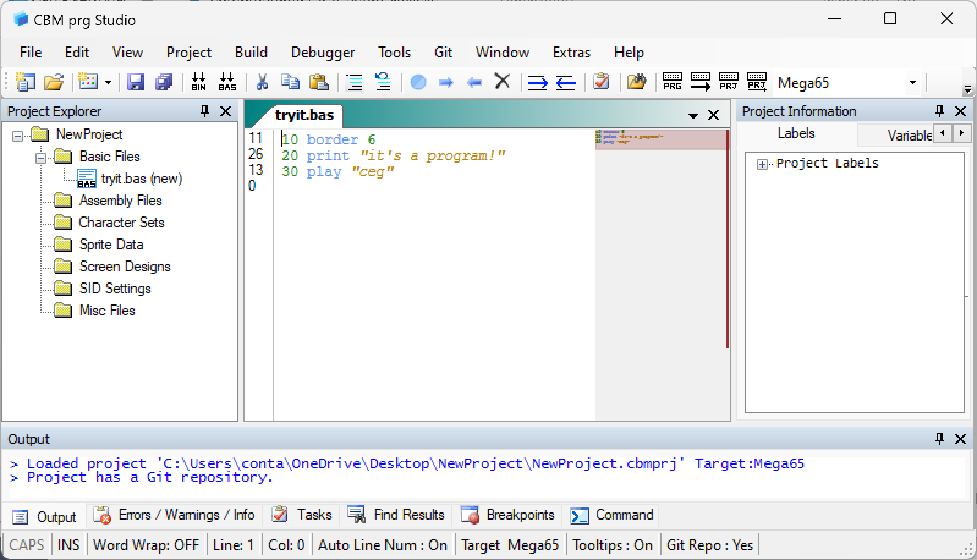Switch to the Breakpoints tab
The width and height of the screenshot is (977, 560).
[507, 515]
